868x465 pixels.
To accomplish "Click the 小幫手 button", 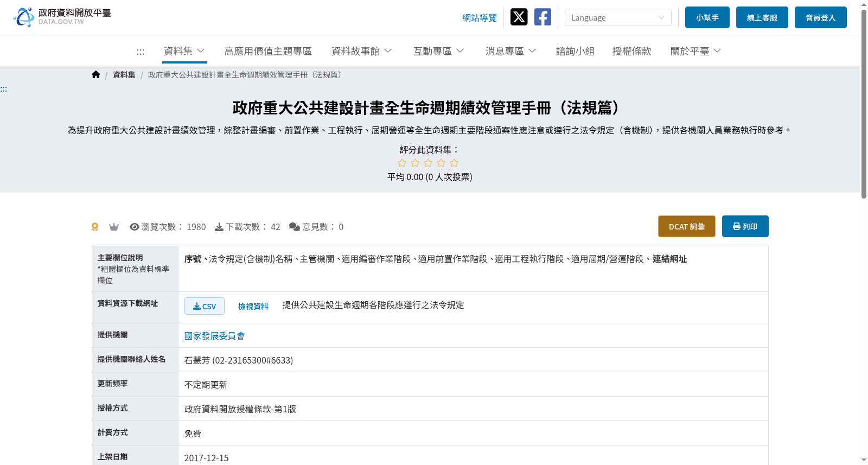I will (x=707, y=17).
